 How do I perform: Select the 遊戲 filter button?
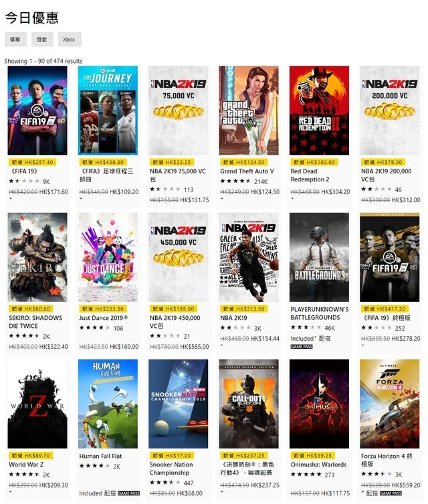tap(42, 39)
